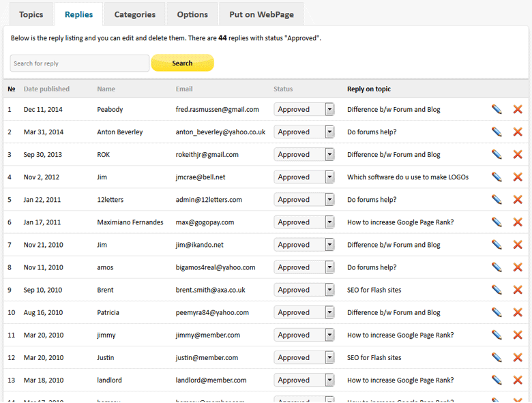Click Justin's topic SEO for Flash sites
Image resolution: width=532 pixels, height=403 pixels.
click(374, 357)
